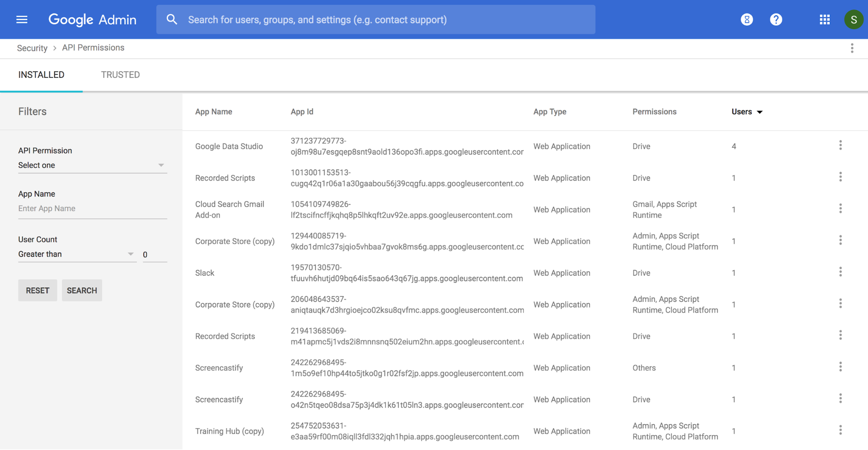Screen dimensions: 868x450
Task: Switch to the INSTALLED tab
Action: coord(41,75)
